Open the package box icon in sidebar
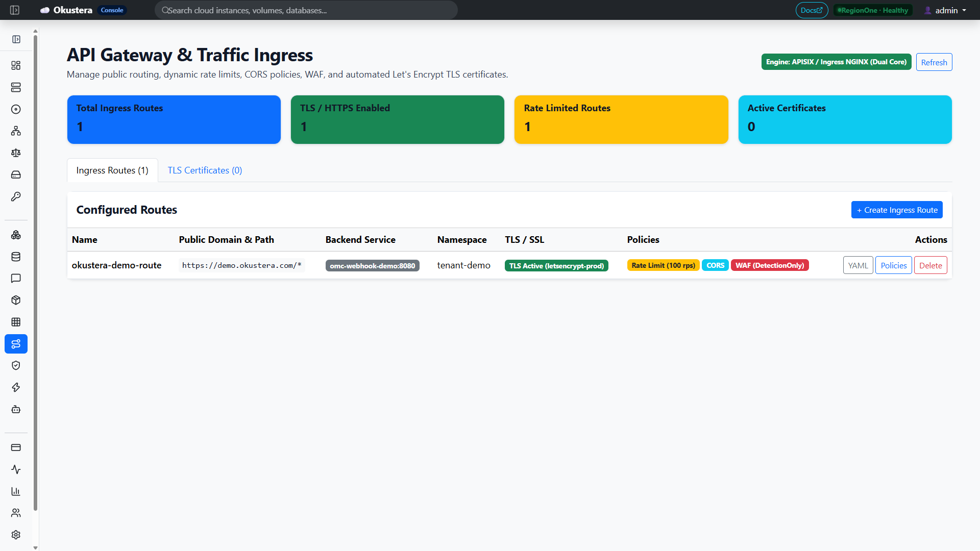 [16, 300]
